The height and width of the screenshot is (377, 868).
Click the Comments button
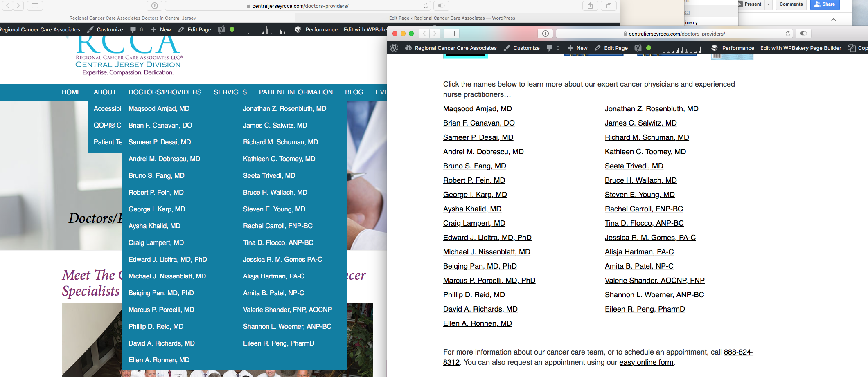[791, 4]
